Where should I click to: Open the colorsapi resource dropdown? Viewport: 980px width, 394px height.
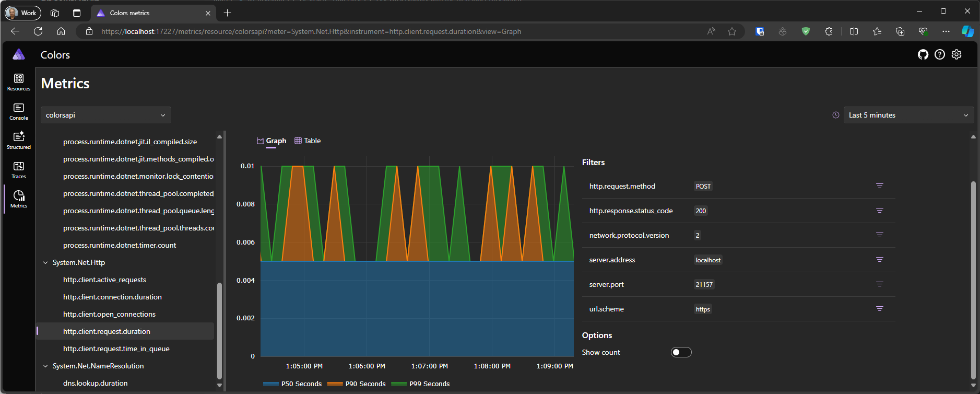tap(106, 115)
